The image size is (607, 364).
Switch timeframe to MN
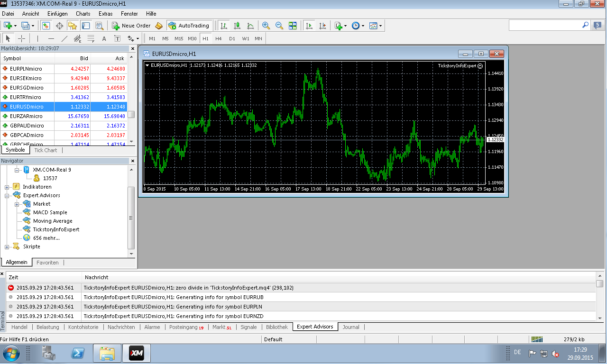click(x=258, y=38)
